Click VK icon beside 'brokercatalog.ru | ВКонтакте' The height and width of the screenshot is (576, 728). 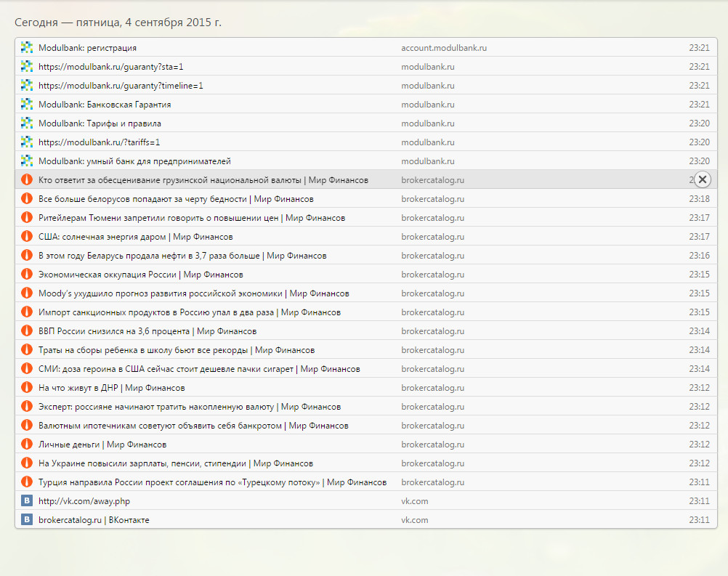tap(27, 520)
